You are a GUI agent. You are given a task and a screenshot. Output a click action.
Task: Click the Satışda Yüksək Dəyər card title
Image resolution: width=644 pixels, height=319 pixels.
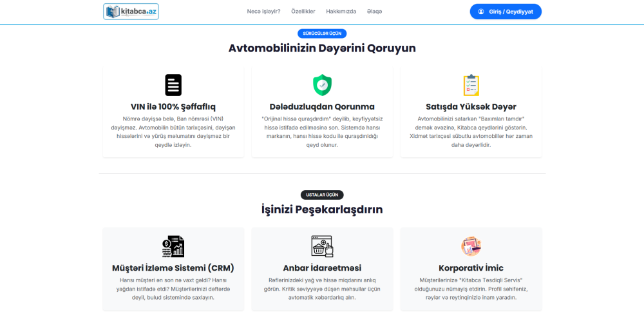pos(471,107)
